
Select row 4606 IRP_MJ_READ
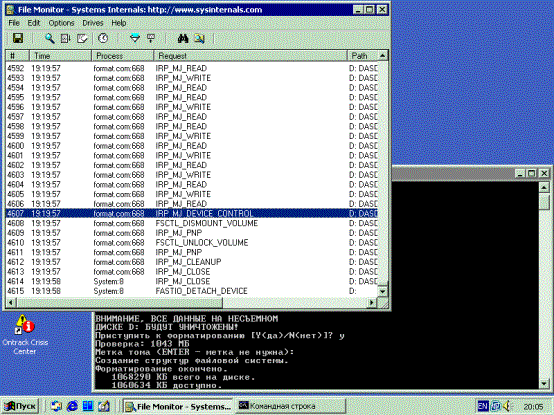pyautogui.click(x=191, y=204)
